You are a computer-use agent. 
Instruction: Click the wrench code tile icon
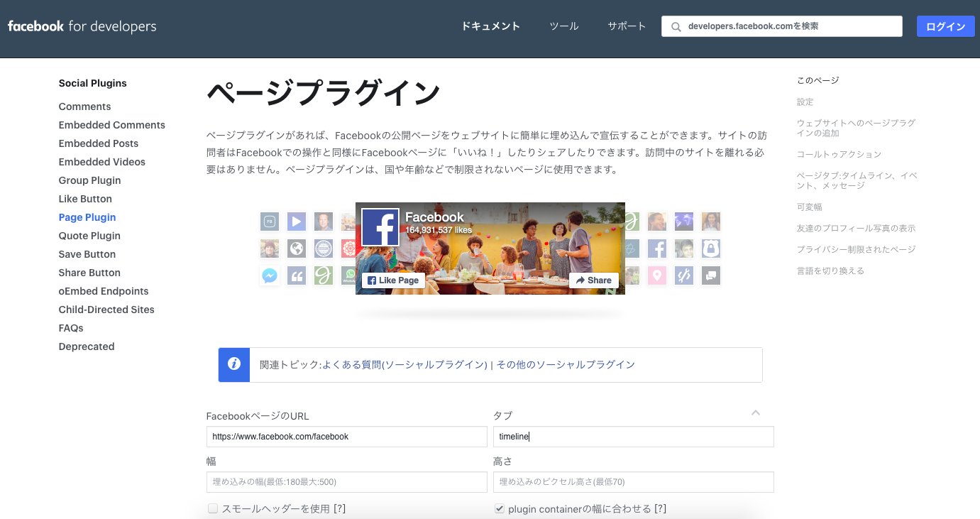point(684,275)
